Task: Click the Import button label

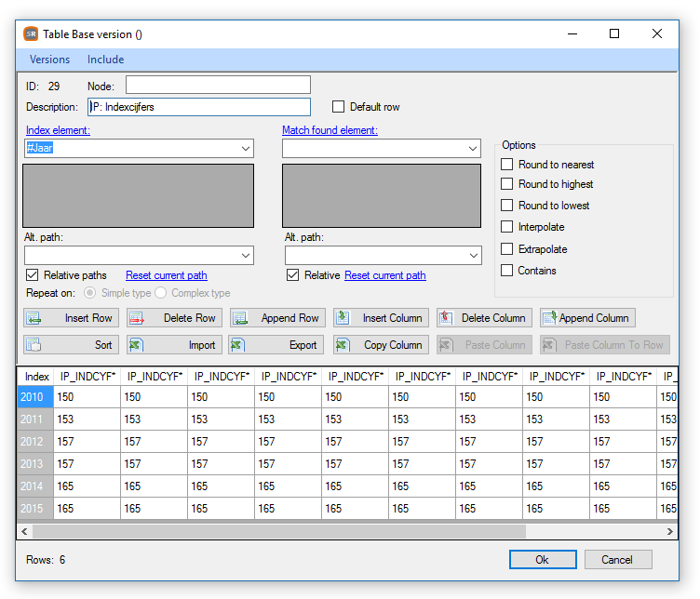Action: 202,345
